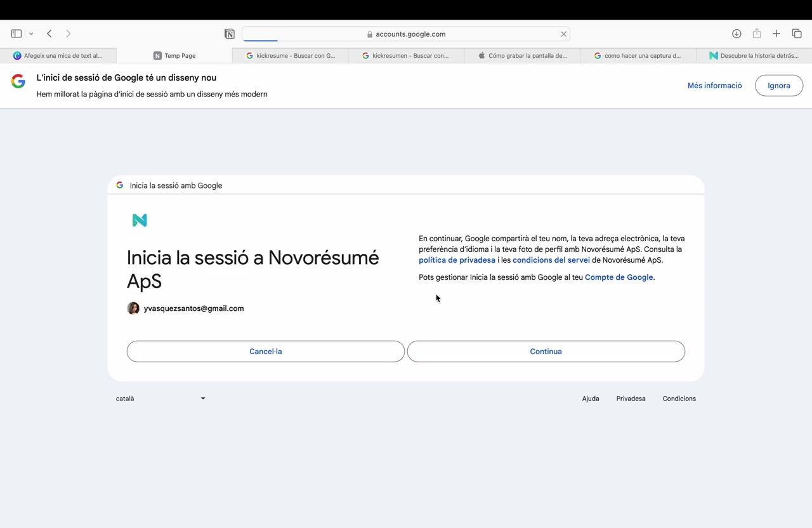
Task: Continue sign-in with Continua
Action: click(x=546, y=352)
